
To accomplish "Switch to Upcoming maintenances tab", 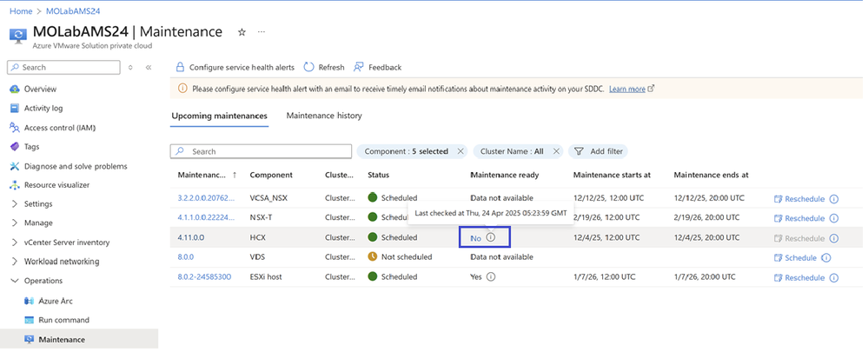I will tap(219, 116).
